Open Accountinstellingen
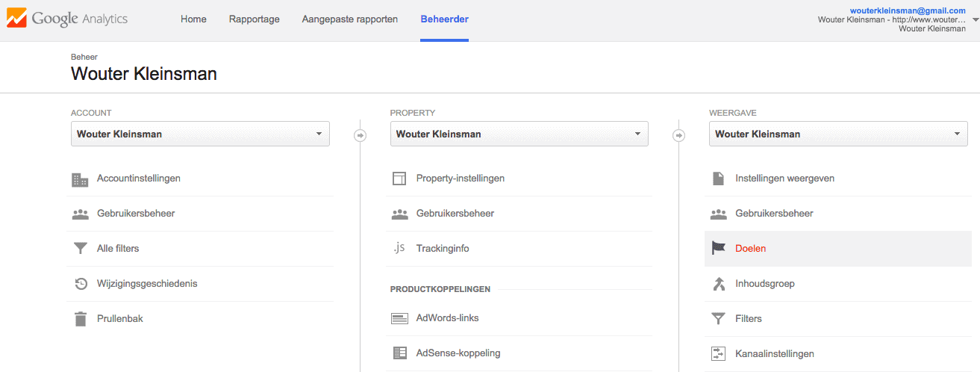Screen dimensions: 980x372 [x=139, y=179]
